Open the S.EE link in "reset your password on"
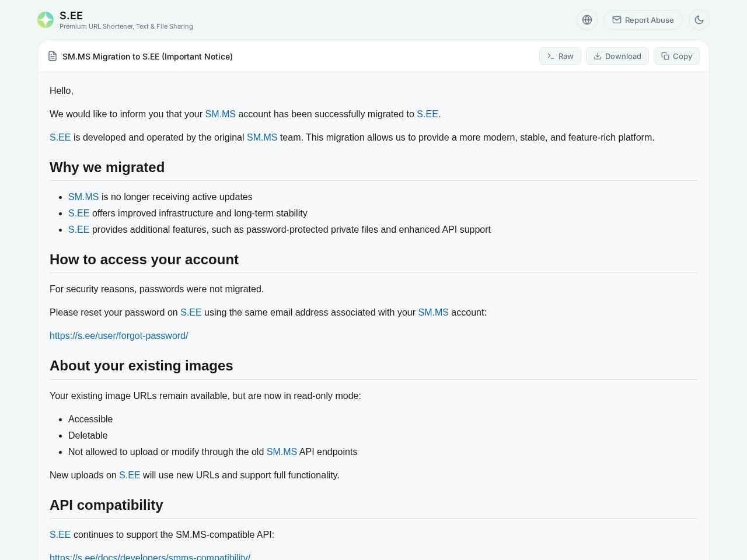 pos(191,313)
